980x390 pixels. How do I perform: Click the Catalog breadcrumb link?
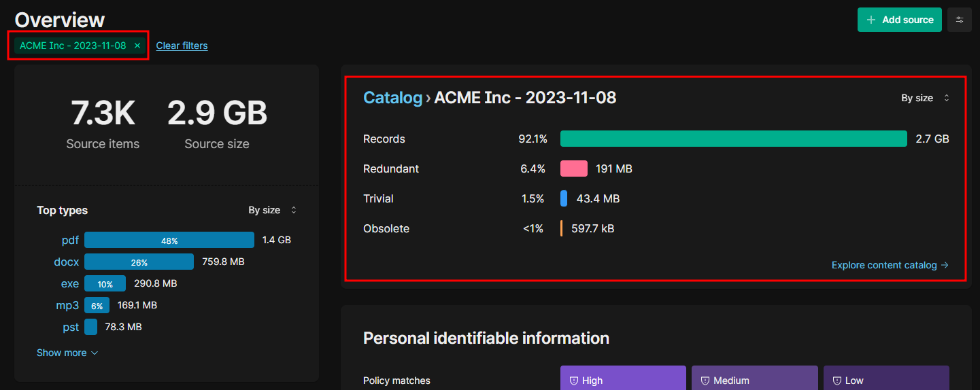392,98
